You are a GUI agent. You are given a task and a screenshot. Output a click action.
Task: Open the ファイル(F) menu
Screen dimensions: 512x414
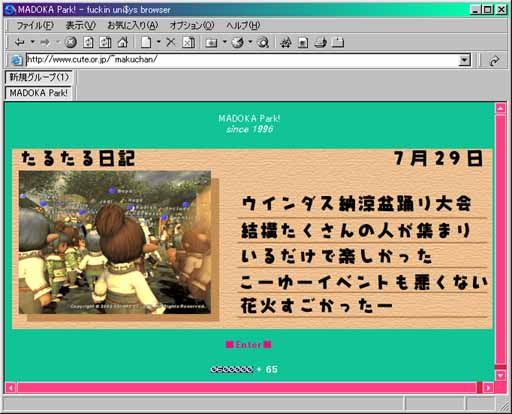[x=35, y=25]
